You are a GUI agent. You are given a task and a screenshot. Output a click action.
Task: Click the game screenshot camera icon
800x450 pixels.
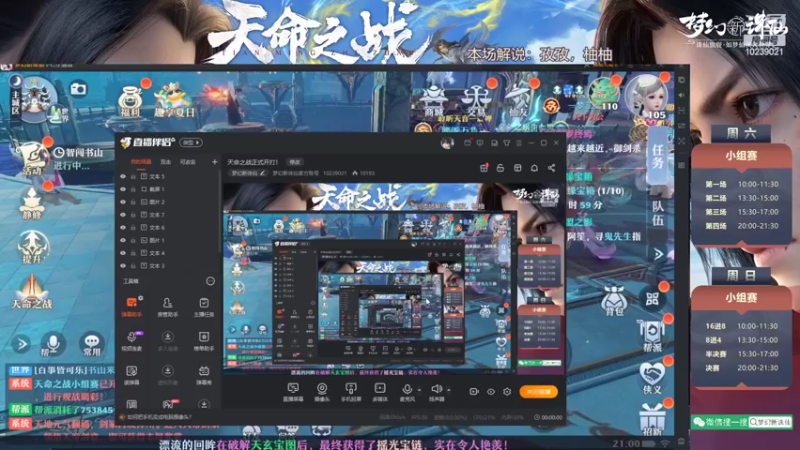(78, 89)
